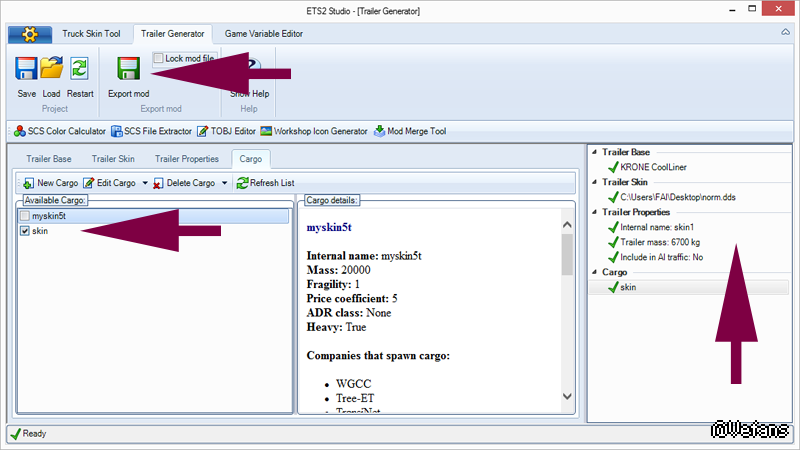This screenshot has height=450, width=800.
Task: Collapse the Trailer Properties tree section
Action: [594, 212]
